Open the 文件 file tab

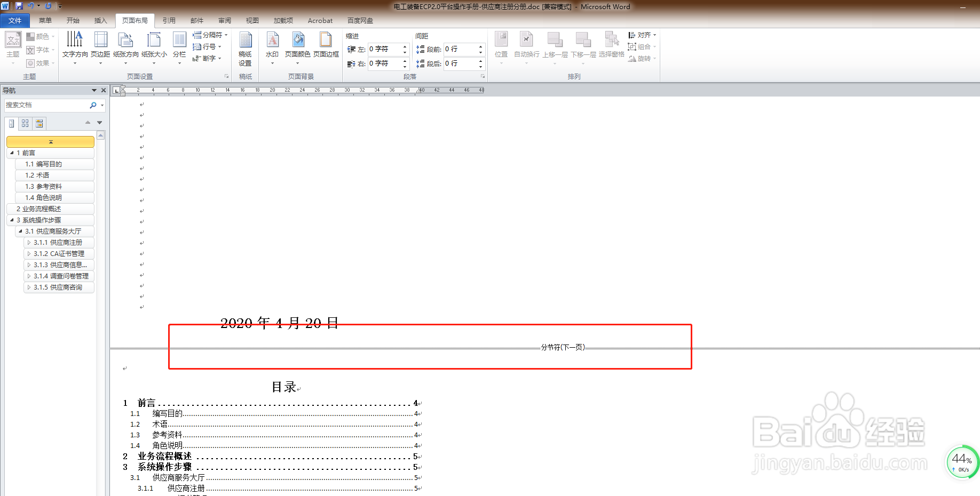click(15, 21)
